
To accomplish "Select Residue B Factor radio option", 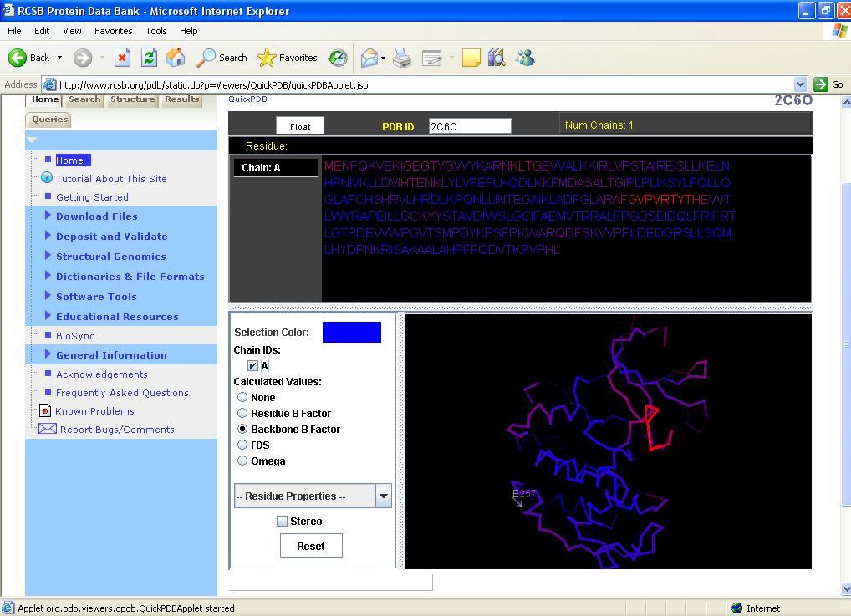I will coord(242,413).
